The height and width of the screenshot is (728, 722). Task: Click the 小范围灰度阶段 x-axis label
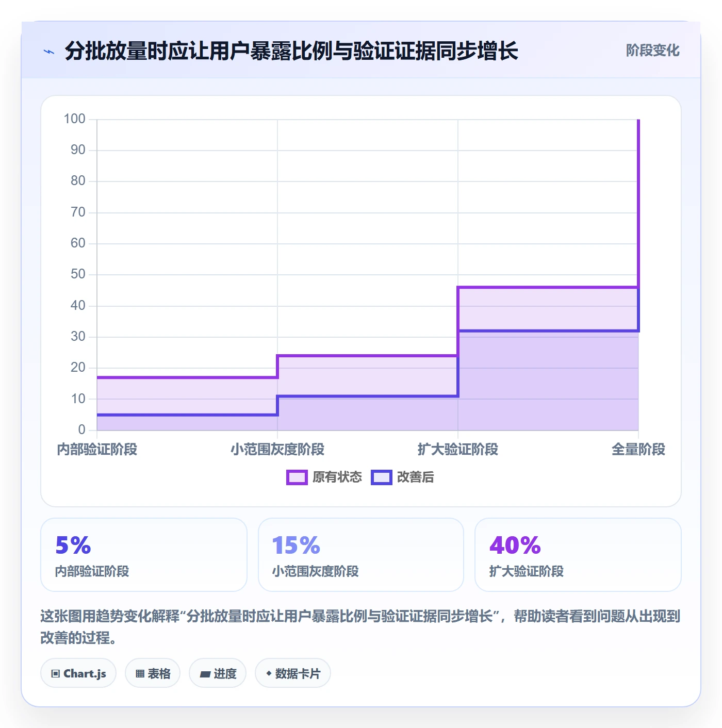[277, 450]
